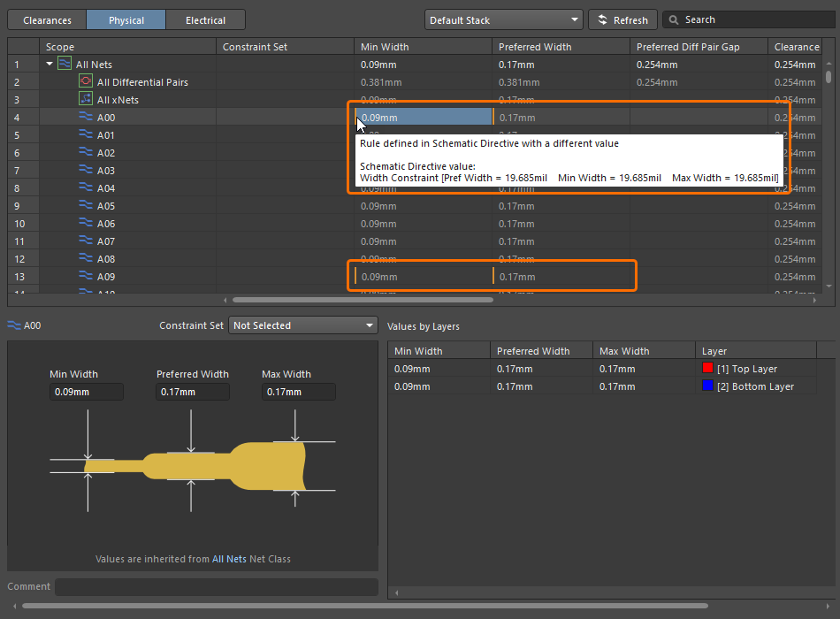Click the Refresh button

[x=622, y=19]
